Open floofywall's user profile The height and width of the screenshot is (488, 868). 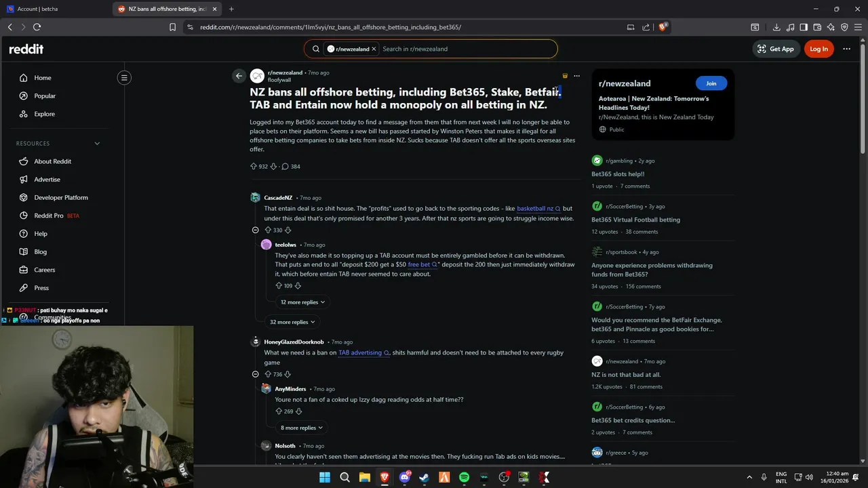279,80
